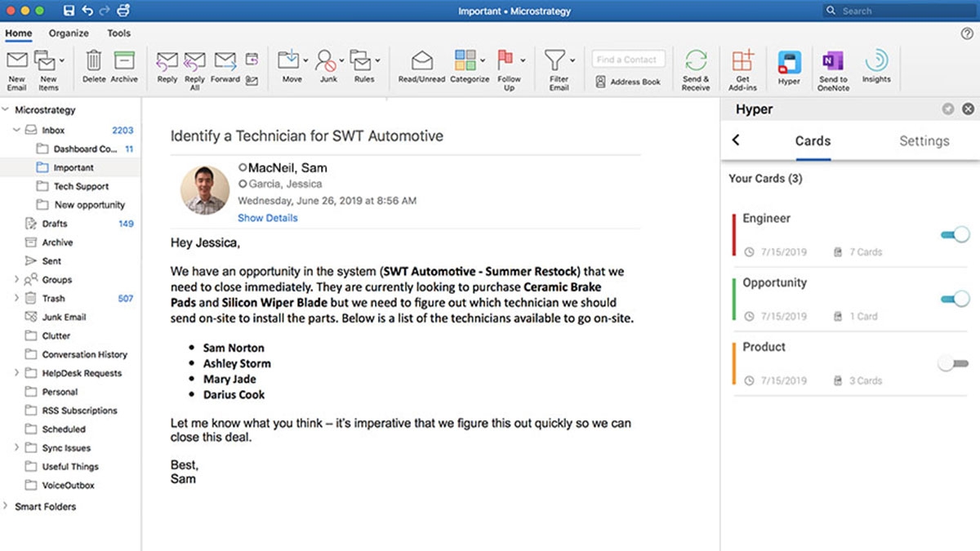Enable the Product card
The height and width of the screenshot is (551, 980).
click(951, 362)
